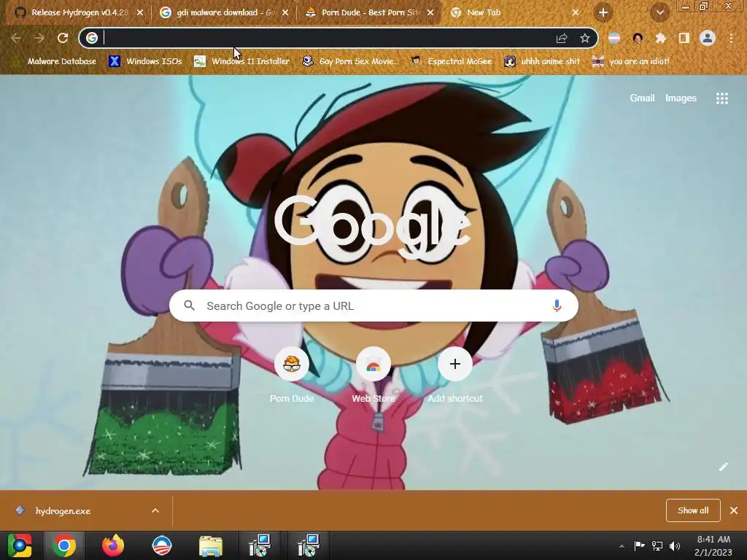747x560 pixels.
Task: Open the first installer taskbar icon
Action: [260, 545]
